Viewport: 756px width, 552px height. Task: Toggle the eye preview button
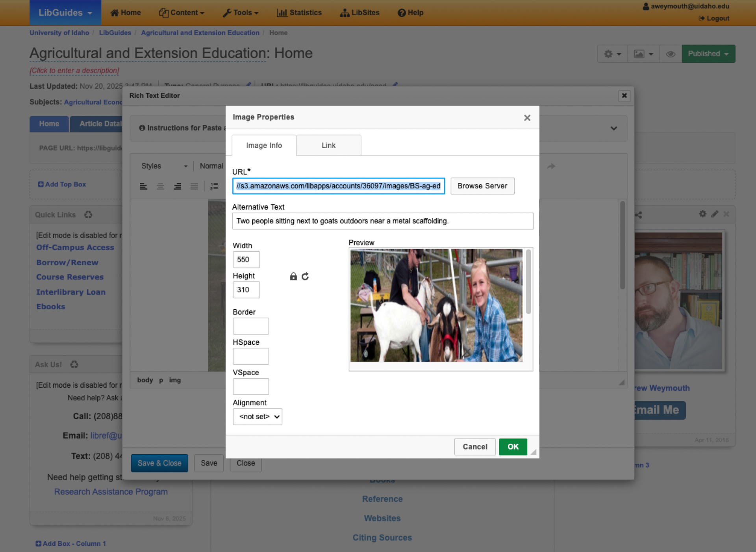click(x=671, y=54)
